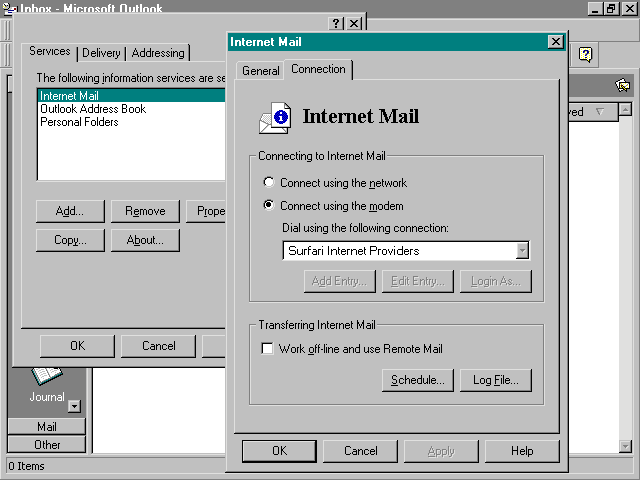Select the Connection tab

tap(318, 69)
